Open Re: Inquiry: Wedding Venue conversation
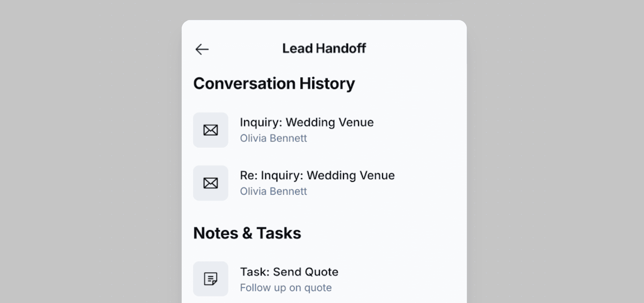This screenshot has width=644, height=303. point(317,175)
